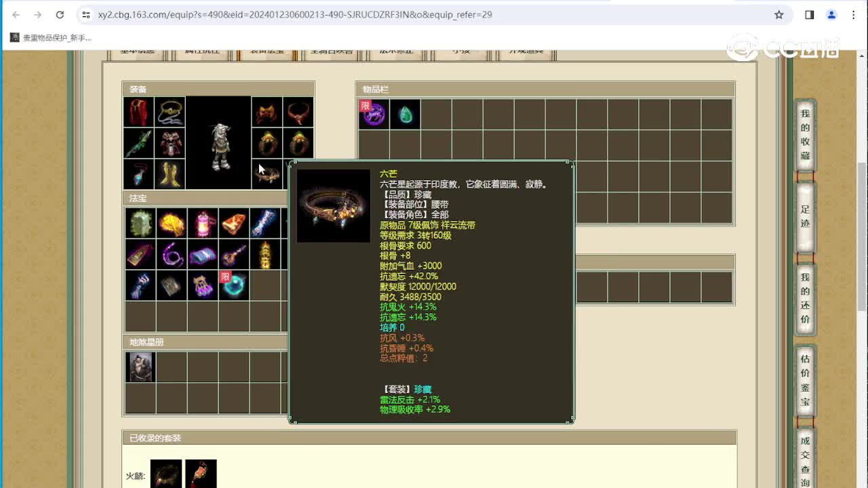Click the 物理吸收率 +2.9% line
The image size is (868, 488).
pos(415,409)
